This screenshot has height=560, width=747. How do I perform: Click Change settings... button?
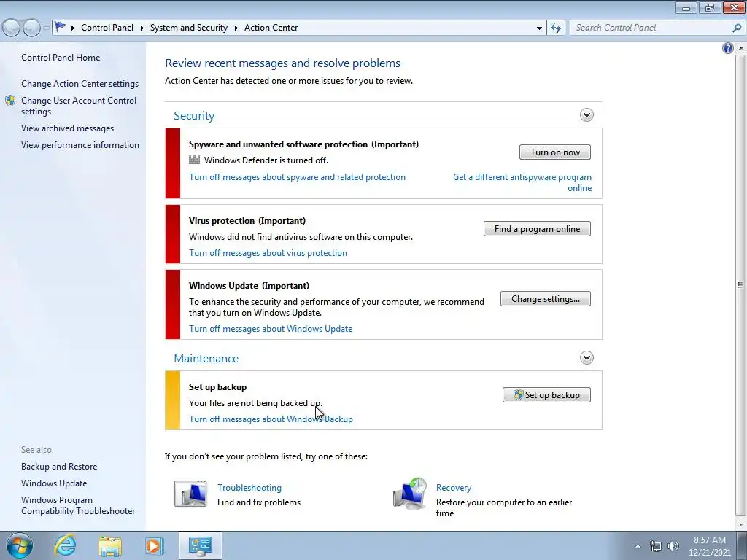(x=546, y=298)
